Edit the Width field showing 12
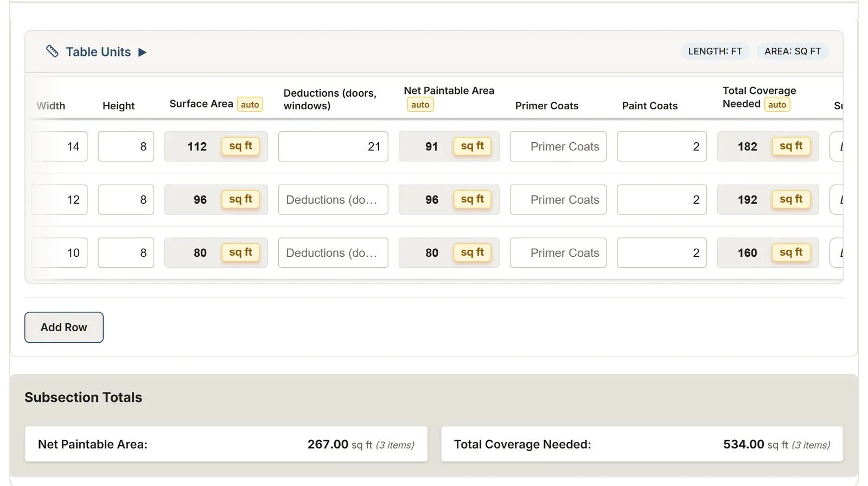The height and width of the screenshot is (486, 868). (59, 200)
